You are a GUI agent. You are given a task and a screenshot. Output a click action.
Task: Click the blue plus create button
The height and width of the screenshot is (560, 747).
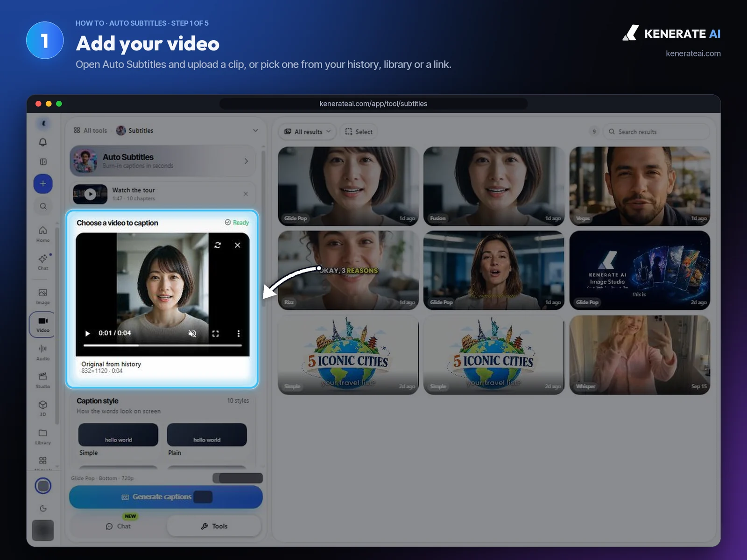(x=43, y=183)
